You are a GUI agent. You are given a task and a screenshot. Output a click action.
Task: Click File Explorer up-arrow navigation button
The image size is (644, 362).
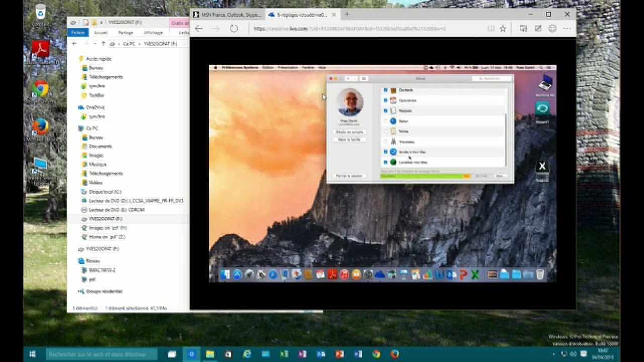(103, 44)
